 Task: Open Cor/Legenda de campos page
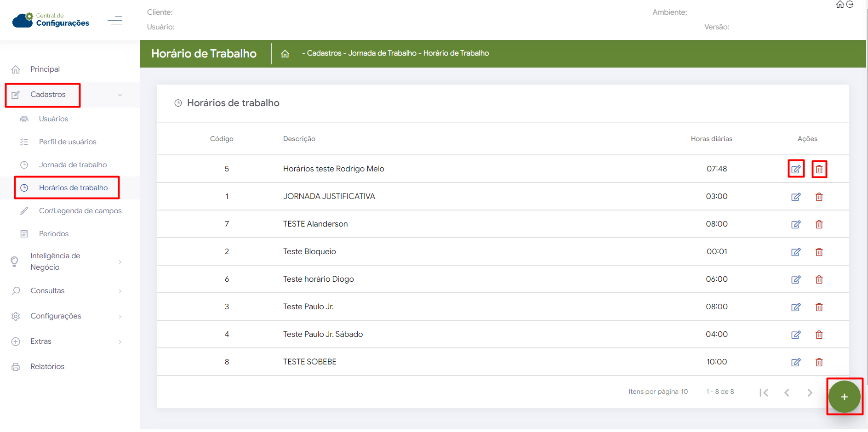tap(80, 211)
